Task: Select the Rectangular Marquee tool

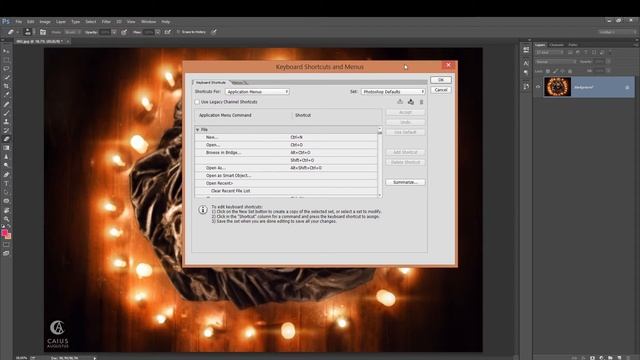Action: pyautogui.click(x=6, y=60)
